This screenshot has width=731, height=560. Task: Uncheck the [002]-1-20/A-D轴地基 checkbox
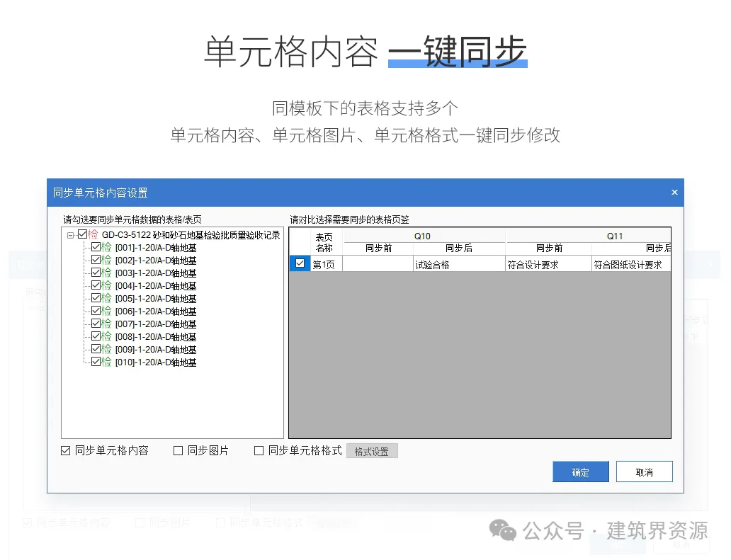tap(96, 260)
